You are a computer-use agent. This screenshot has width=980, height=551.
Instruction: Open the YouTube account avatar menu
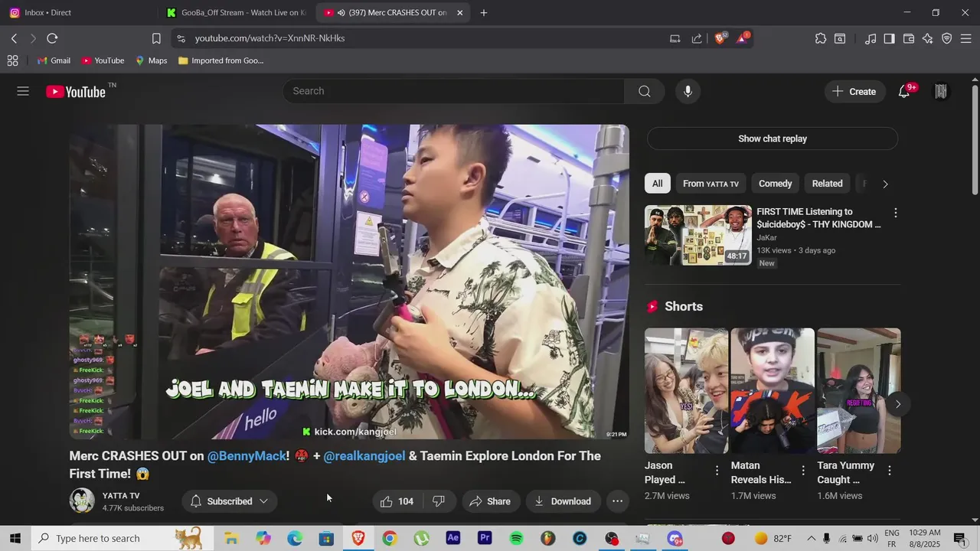coord(941,91)
